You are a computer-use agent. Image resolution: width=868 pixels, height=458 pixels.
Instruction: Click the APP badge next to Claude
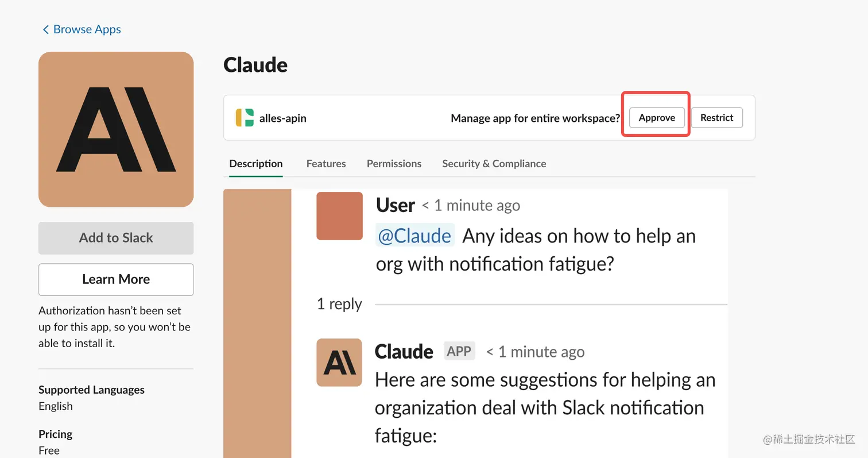click(459, 351)
